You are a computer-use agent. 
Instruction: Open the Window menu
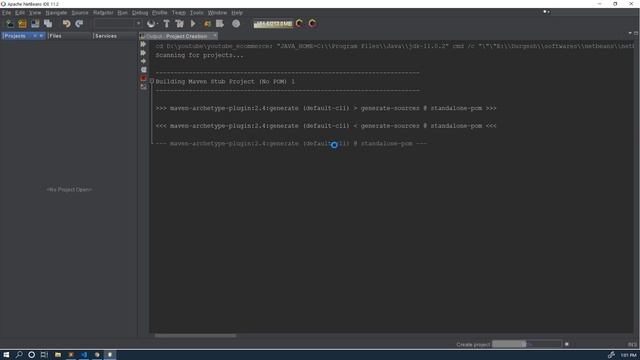(x=217, y=13)
